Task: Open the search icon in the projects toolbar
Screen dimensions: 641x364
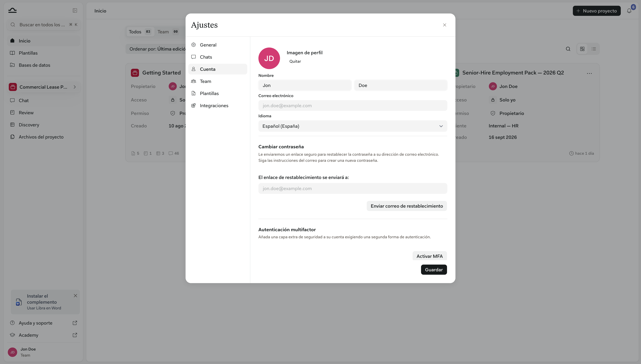Action: (568, 49)
